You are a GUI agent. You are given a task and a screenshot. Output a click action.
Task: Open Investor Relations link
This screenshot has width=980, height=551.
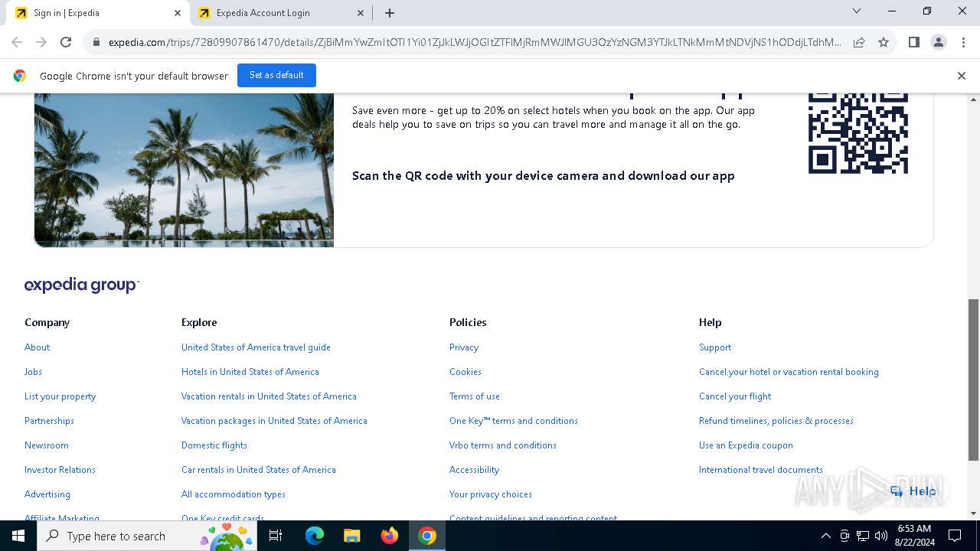(60, 470)
